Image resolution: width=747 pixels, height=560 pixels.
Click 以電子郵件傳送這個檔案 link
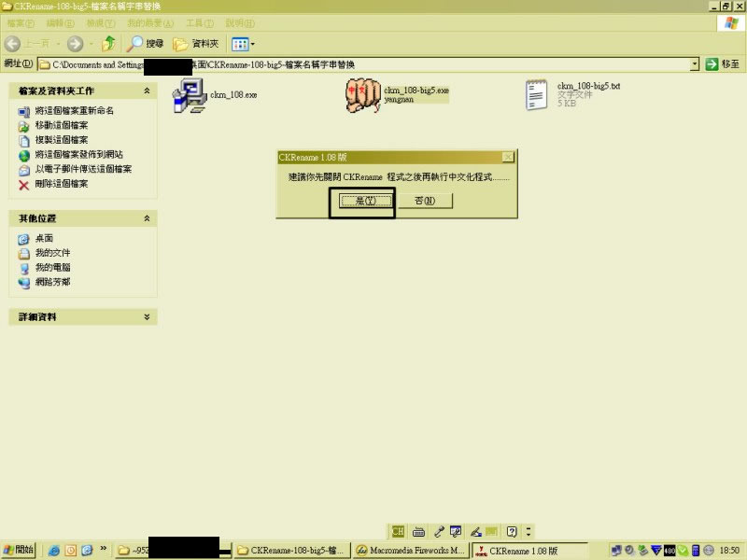coord(83,169)
